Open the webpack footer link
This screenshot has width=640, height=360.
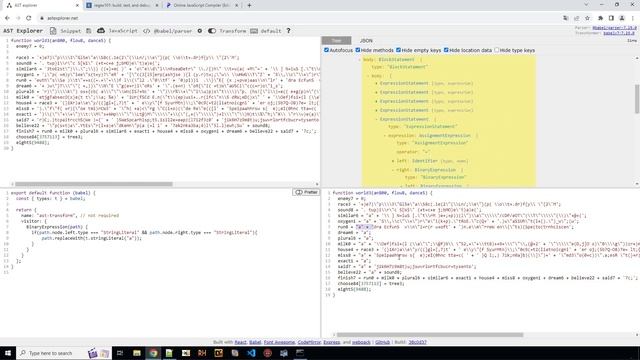[x=361, y=342]
